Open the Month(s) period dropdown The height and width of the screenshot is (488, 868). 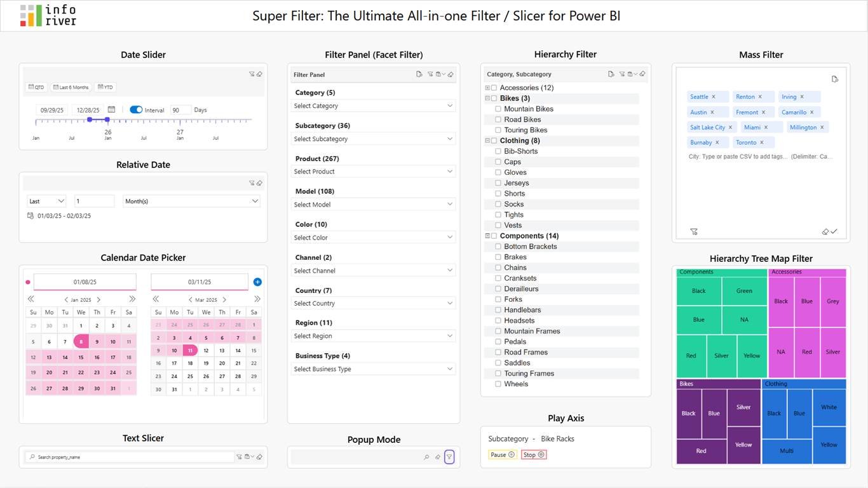click(191, 201)
